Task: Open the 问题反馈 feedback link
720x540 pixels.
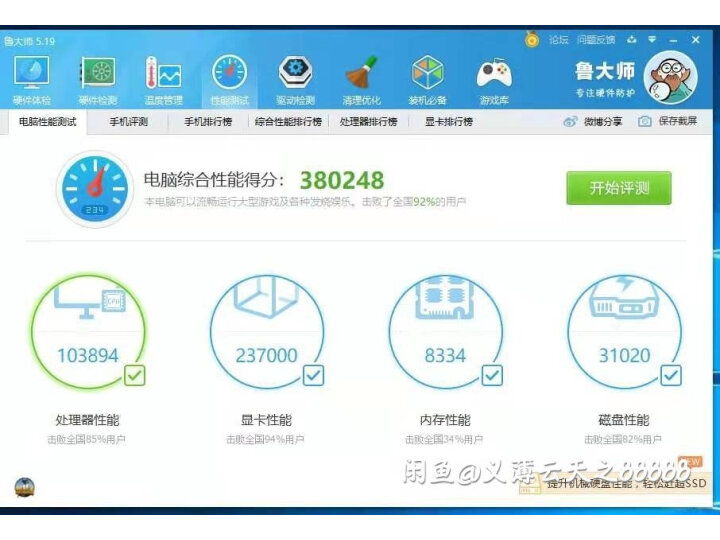Action: click(596, 40)
